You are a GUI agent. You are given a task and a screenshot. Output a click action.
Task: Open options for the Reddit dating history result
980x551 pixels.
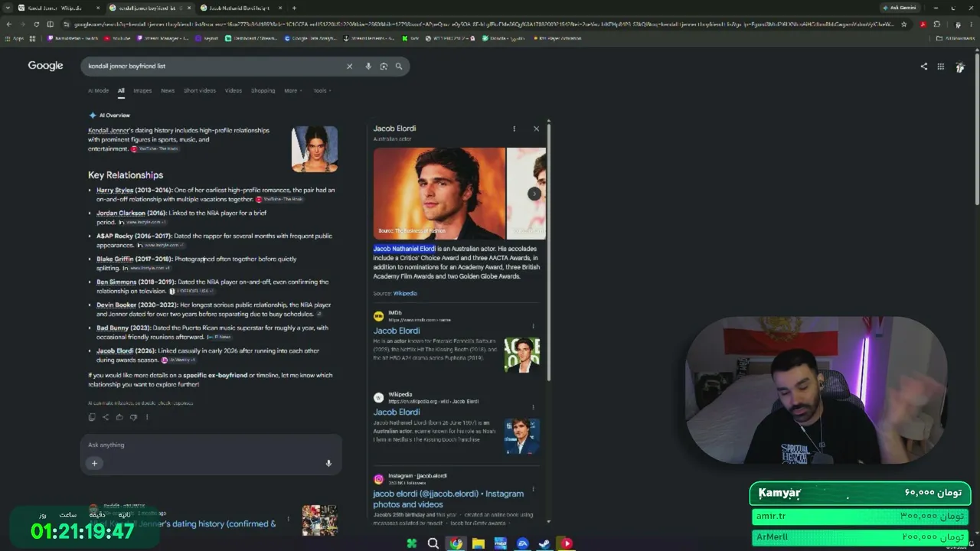coord(288,519)
